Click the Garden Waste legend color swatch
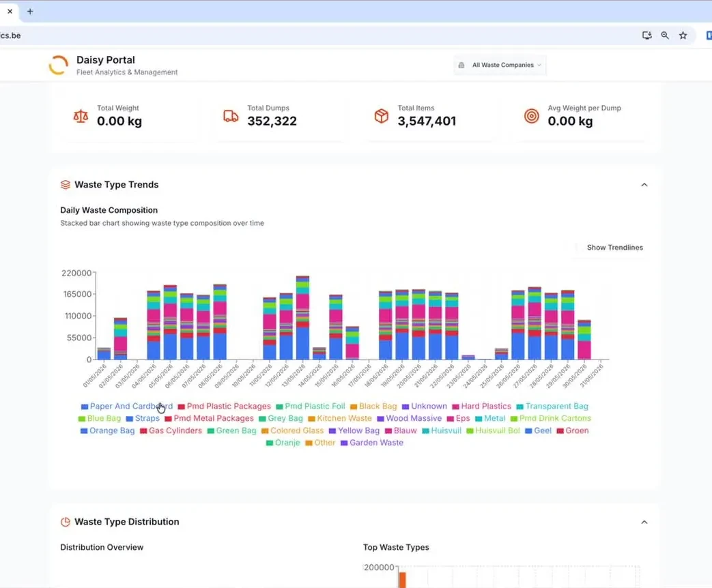This screenshot has height=588, width=712. pos(344,443)
